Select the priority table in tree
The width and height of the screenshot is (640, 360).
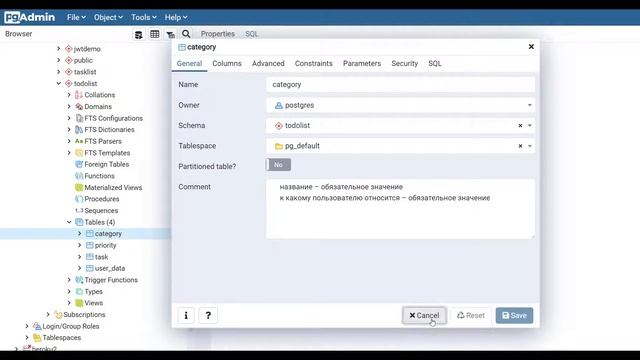(105, 245)
